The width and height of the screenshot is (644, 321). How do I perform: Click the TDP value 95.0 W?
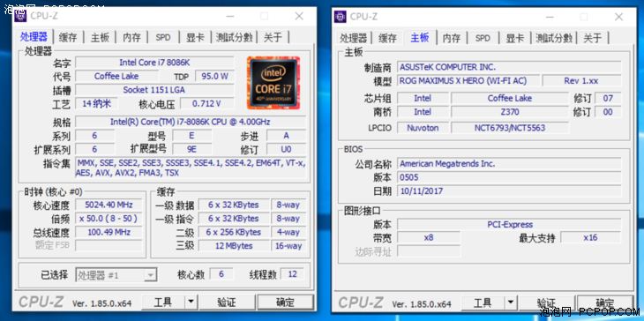(x=214, y=76)
